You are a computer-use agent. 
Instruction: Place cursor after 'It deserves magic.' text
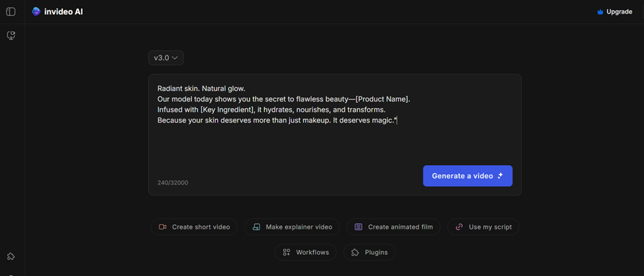click(397, 121)
